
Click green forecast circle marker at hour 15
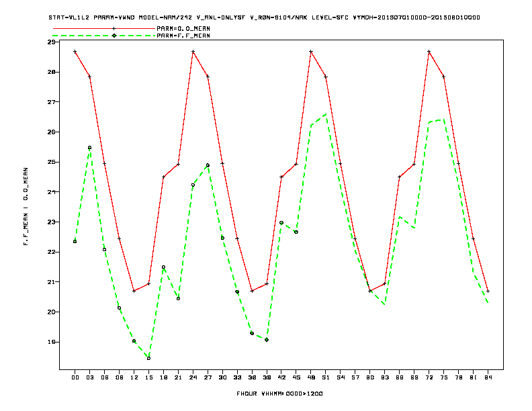pos(148,358)
